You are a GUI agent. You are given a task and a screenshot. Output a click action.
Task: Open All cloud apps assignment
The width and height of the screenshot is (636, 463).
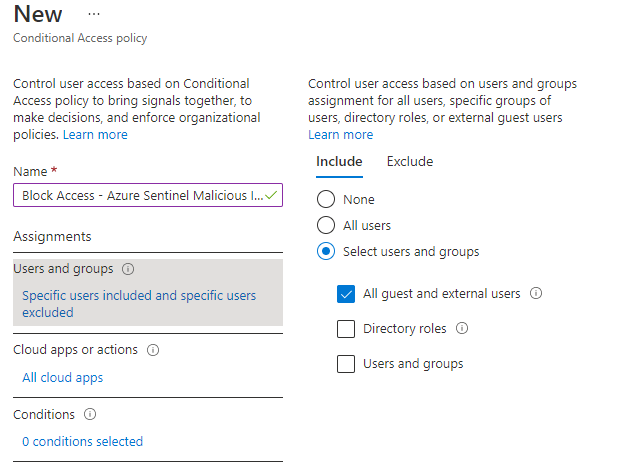[x=62, y=377]
